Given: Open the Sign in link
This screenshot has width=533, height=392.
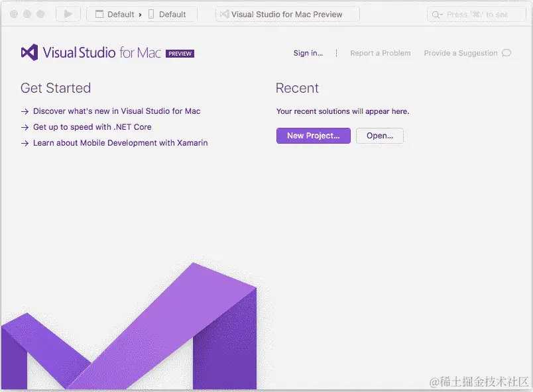Looking at the screenshot, I should click(x=308, y=53).
